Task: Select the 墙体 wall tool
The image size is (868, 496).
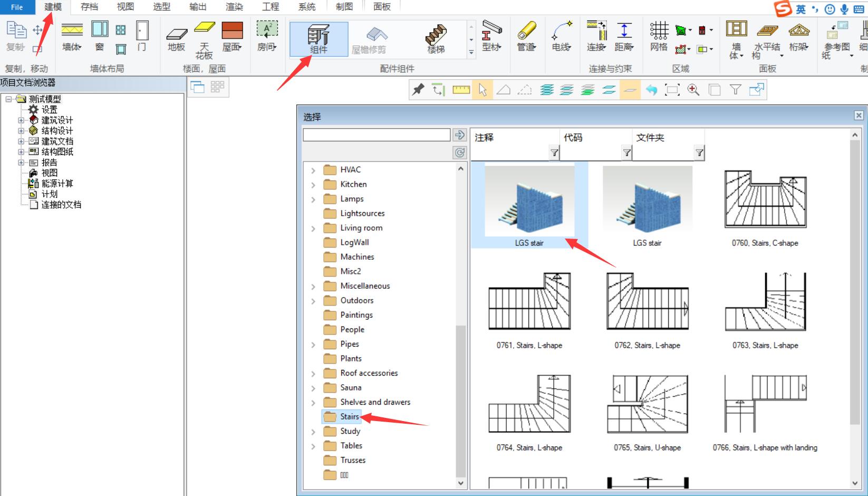Action: click(72, 36)
